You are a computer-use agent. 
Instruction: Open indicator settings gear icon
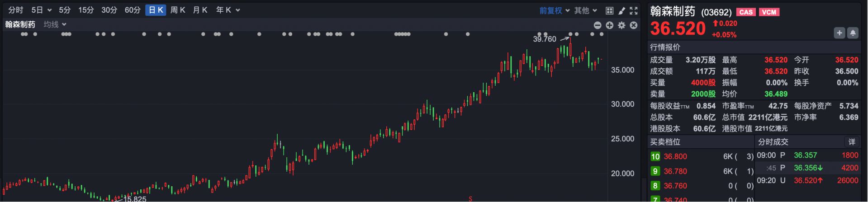click(621, 25)
